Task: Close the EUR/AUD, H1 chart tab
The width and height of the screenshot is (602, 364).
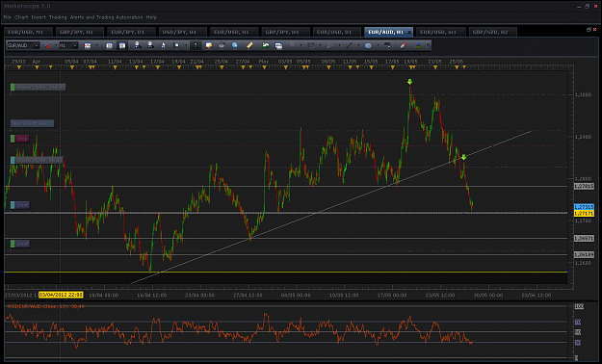Action: (x=409, y=32)
